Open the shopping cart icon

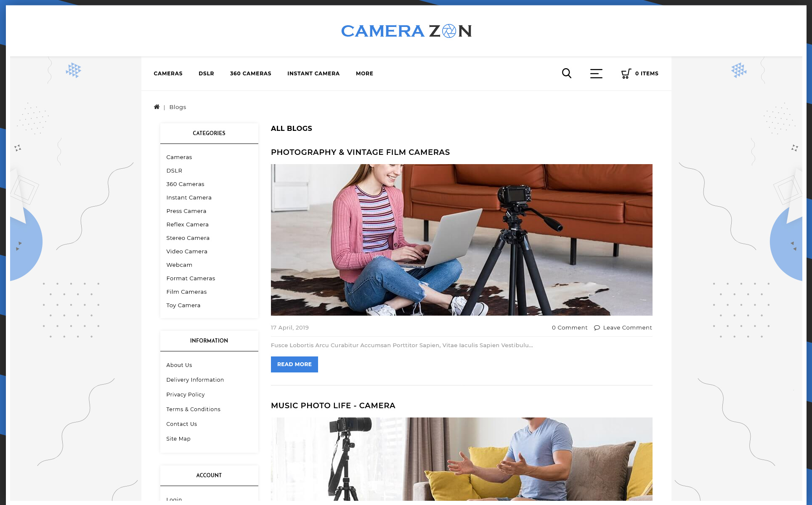(626, 74)
